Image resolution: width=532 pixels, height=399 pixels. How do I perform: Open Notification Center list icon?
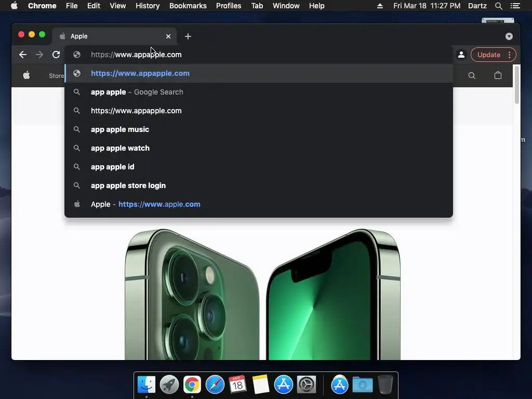pyautogui.click(x=515, y=6)
